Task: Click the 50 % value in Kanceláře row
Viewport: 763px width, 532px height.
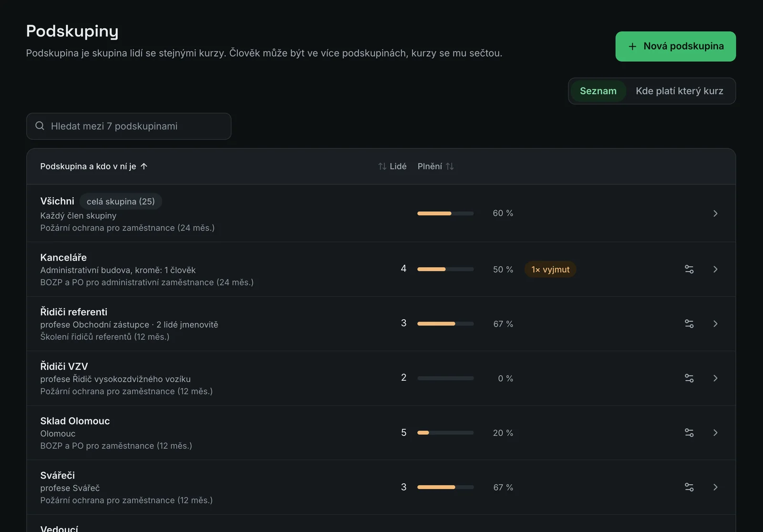Action: click(503, 269)
